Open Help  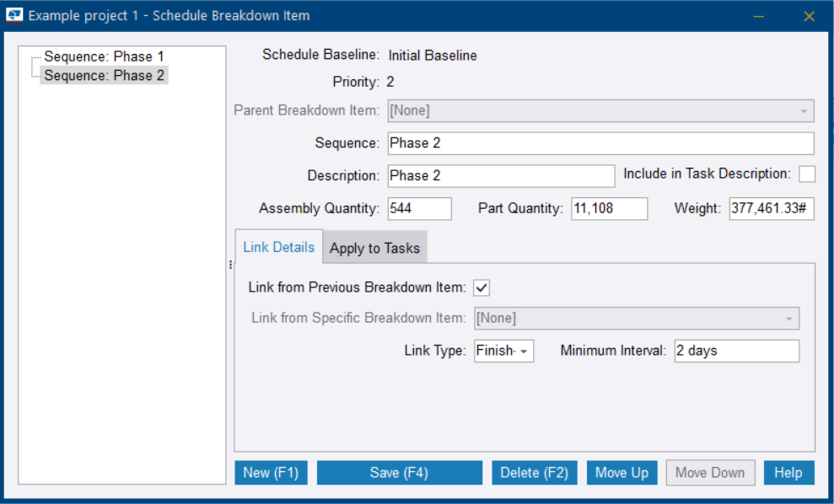click(788, 472)
